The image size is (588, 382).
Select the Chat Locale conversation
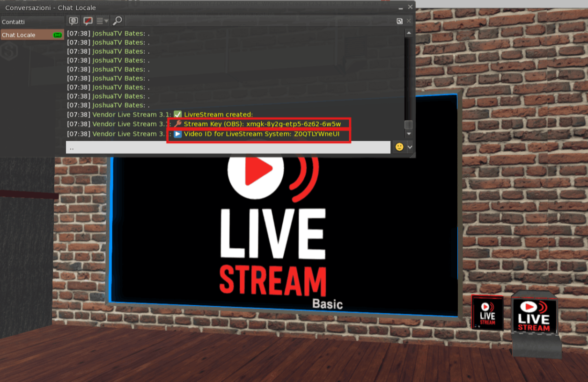[32, 35]
